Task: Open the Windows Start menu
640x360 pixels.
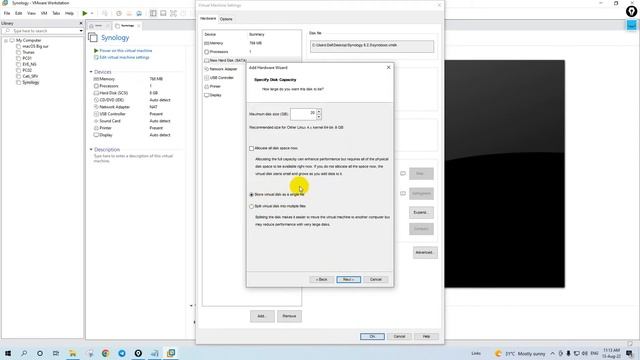Action: click(x=8, y=353)
